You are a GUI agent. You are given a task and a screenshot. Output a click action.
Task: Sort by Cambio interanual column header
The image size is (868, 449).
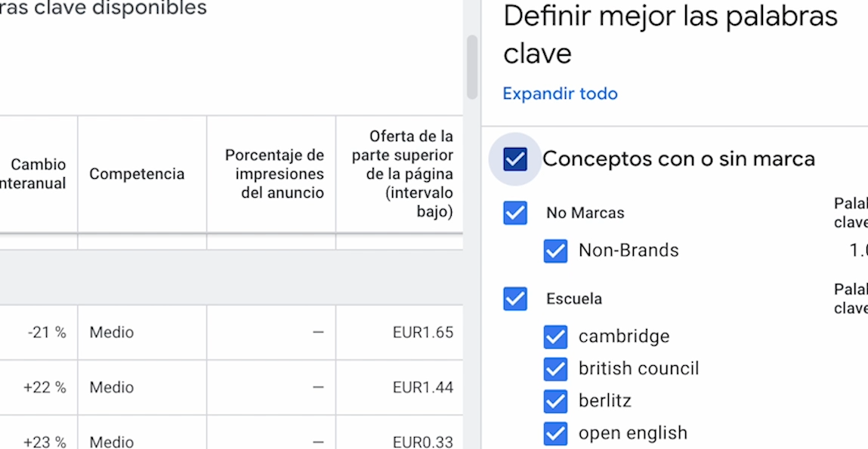[38, 174]
